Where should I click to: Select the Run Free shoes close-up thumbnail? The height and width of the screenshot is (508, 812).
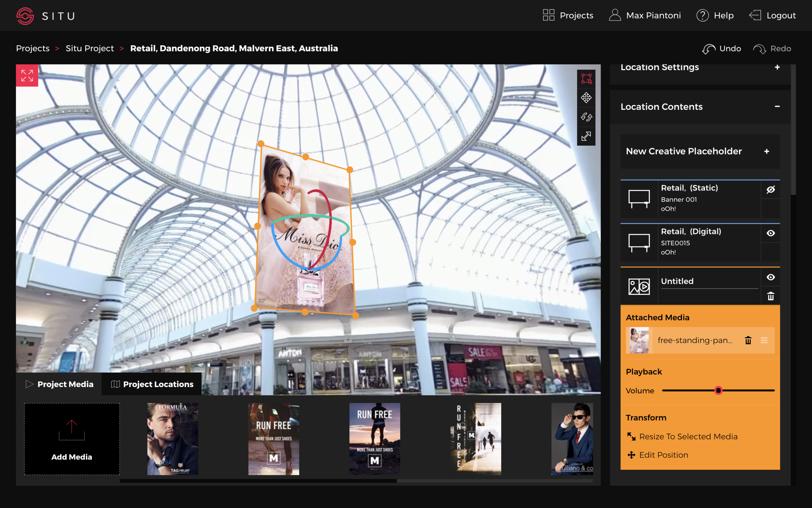tap(273, 439)
